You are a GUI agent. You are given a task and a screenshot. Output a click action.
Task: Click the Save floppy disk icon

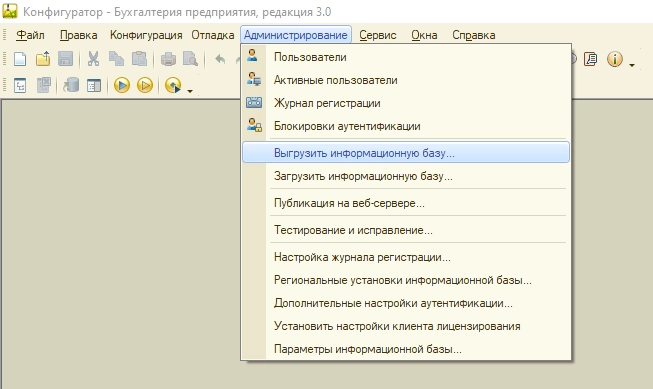coord(65,59)
